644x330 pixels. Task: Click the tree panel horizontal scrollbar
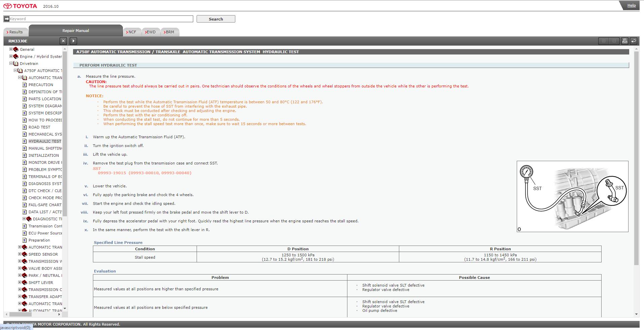[21, 314]
